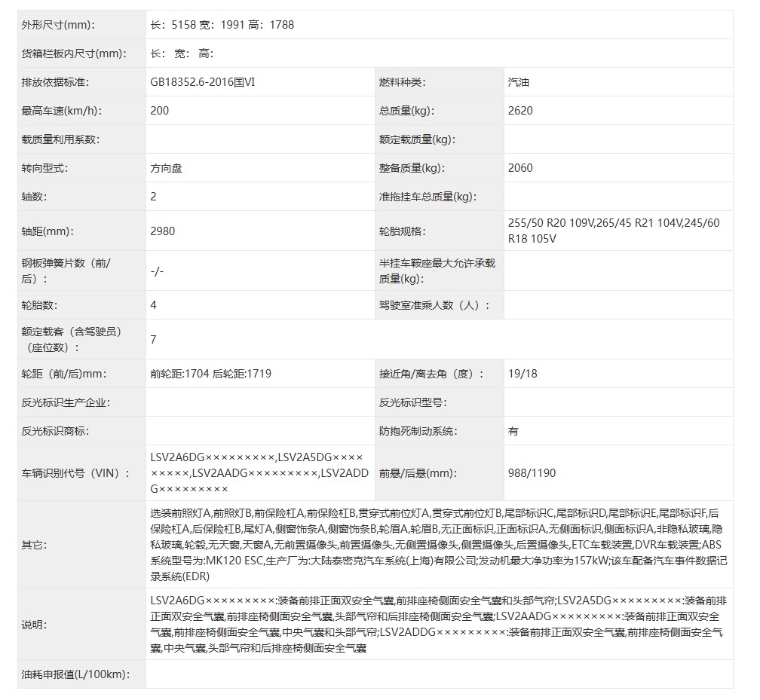Click the 油耗申报值(L/100km) label

tap(75, 675)
